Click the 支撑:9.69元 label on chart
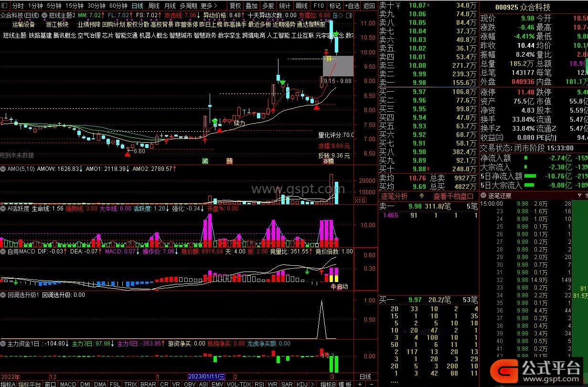588x387 pixels. click(334, 146)
